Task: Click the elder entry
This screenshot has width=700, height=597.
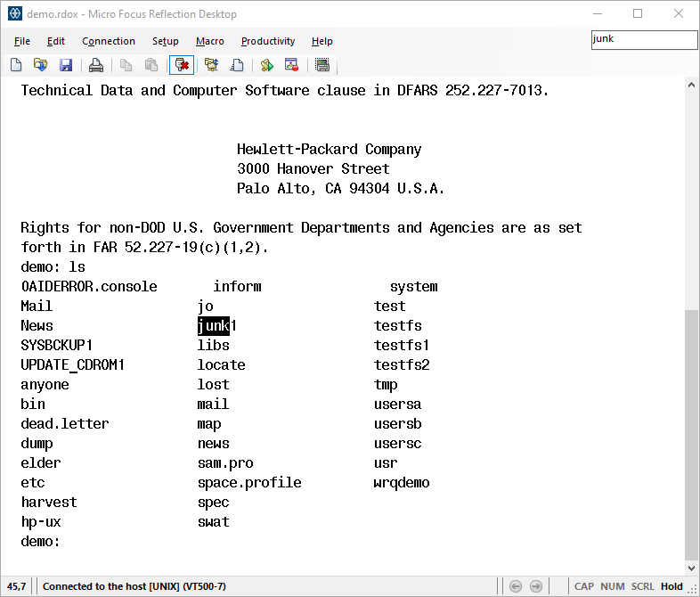Action: pos(41,463)
